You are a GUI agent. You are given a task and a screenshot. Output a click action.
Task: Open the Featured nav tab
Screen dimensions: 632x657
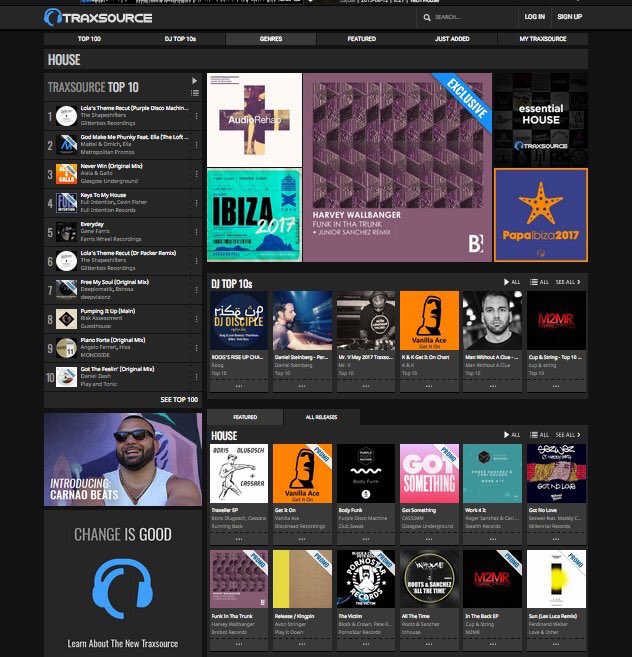362,39
